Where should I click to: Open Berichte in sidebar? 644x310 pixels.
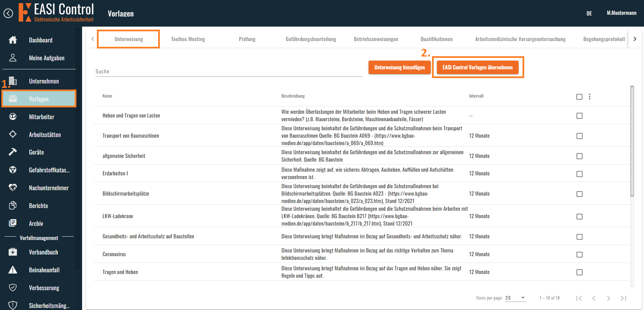(38, 206)
